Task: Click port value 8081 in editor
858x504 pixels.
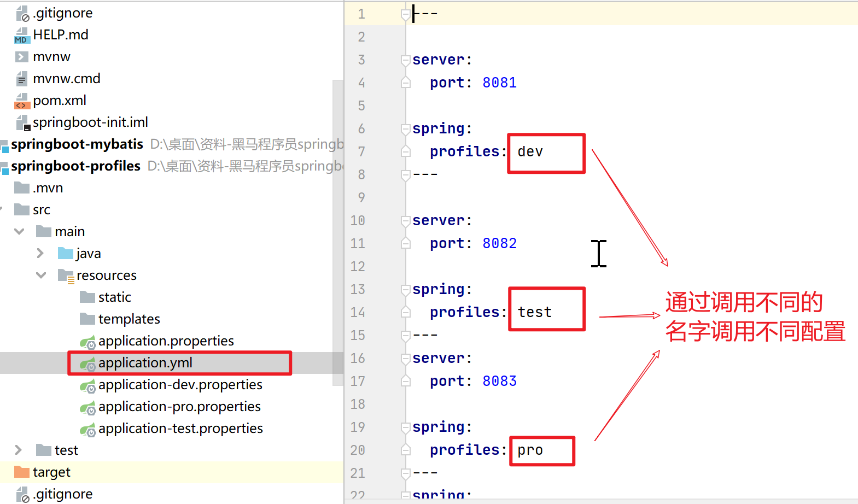Action: [499, 83]
